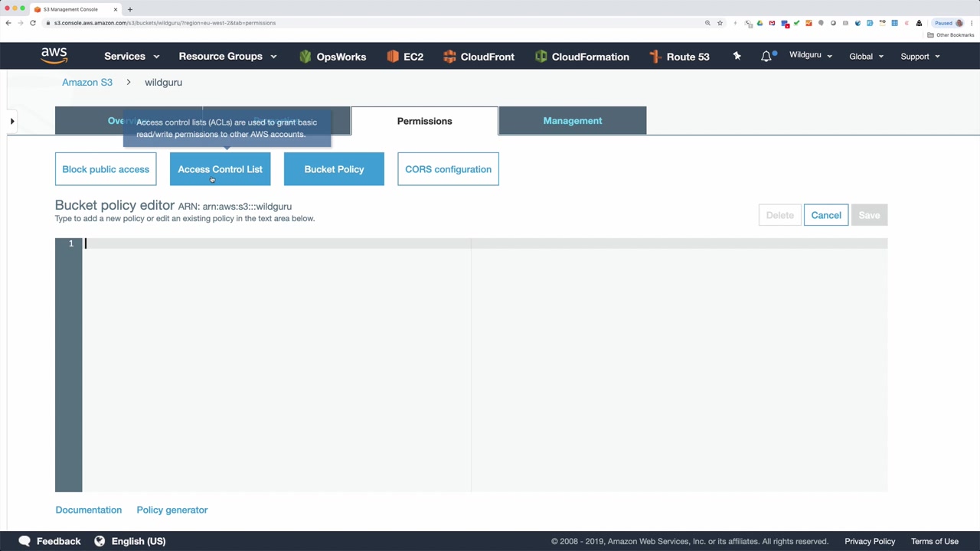Screen dimensions: 980x551
Task: Open the Support dropdown menu
Action: point(920,57)
